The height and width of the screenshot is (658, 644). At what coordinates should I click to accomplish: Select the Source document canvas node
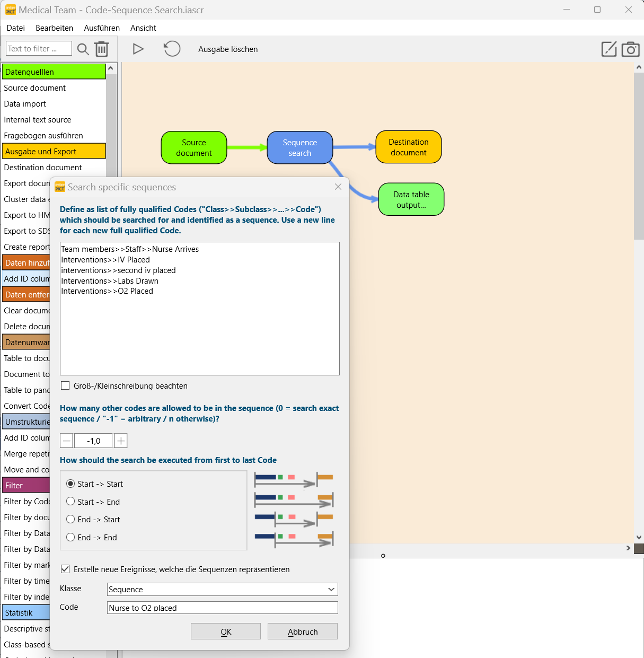[194, 147]
